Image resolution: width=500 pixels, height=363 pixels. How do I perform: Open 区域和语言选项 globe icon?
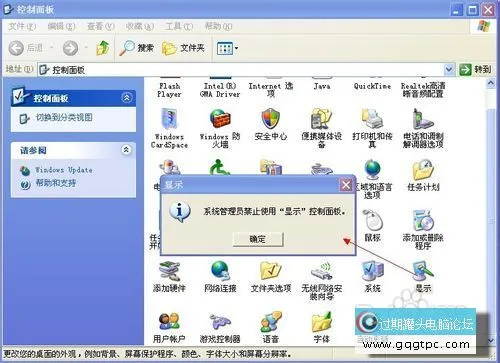tap(372, 169)
